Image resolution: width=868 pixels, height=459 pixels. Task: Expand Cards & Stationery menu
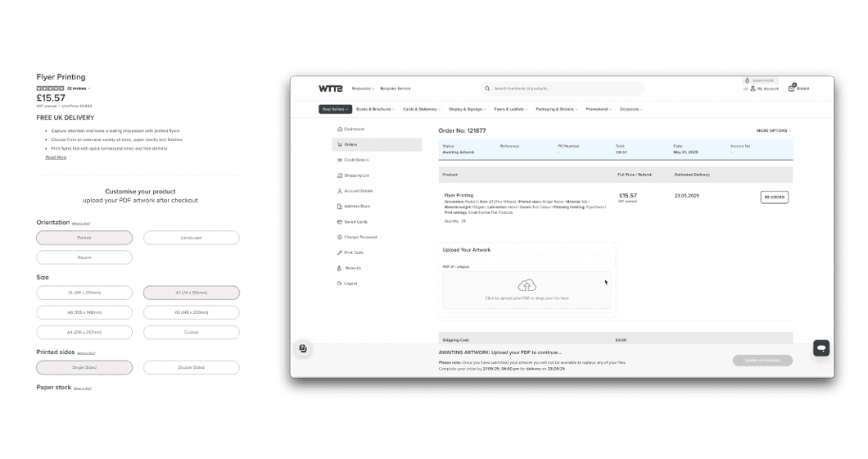[x=422, y=109]
